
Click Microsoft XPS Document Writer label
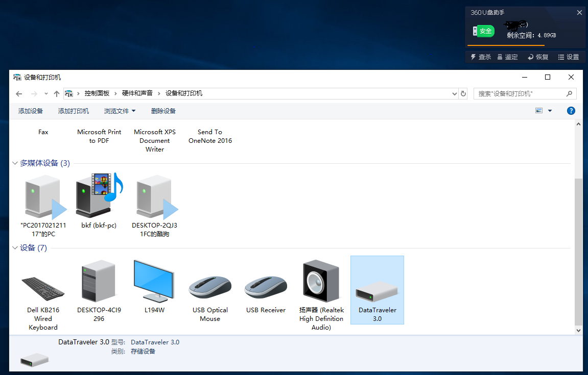tap(154, 140)
